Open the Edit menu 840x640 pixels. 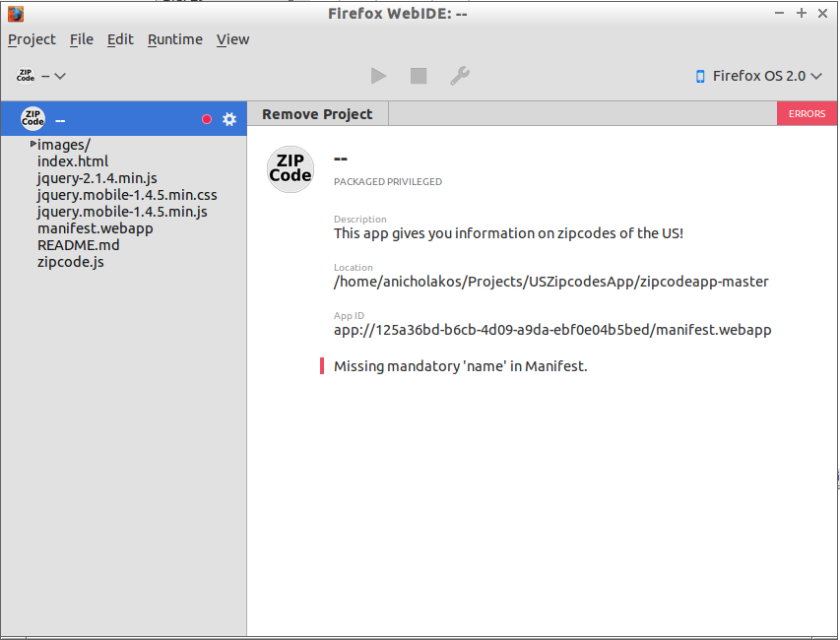point(120,39)
